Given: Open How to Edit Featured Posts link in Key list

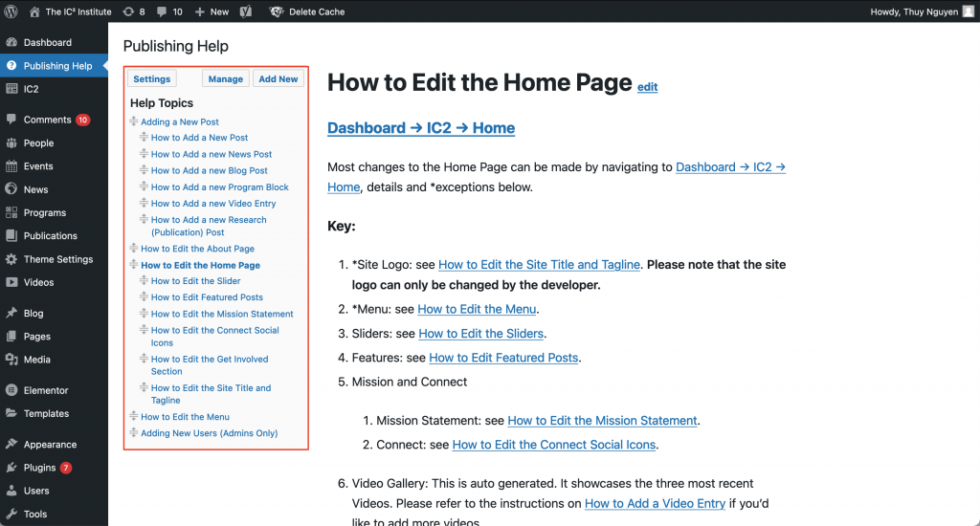Looking at the screenshot, I should click(503, 358).
